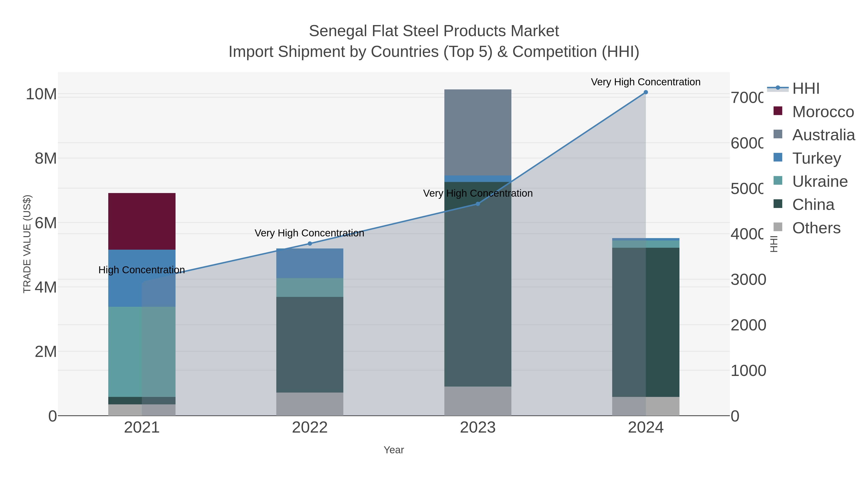Click the 2000 tick on HHI axis

click(x=748, y=325)
